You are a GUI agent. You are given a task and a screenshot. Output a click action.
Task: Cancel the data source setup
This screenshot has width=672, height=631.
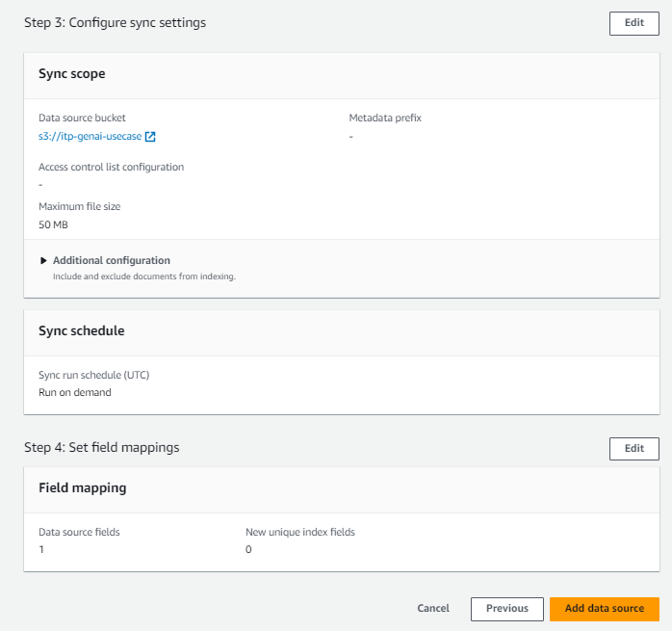tap(433, 609)
